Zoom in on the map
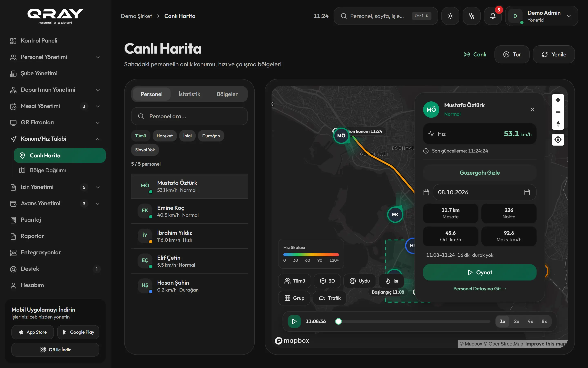 558,100
